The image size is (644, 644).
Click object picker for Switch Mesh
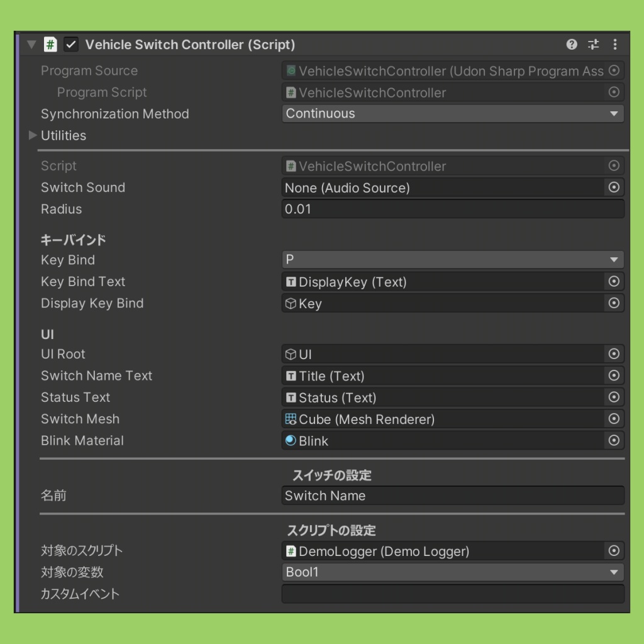click(x=614, y=419)
